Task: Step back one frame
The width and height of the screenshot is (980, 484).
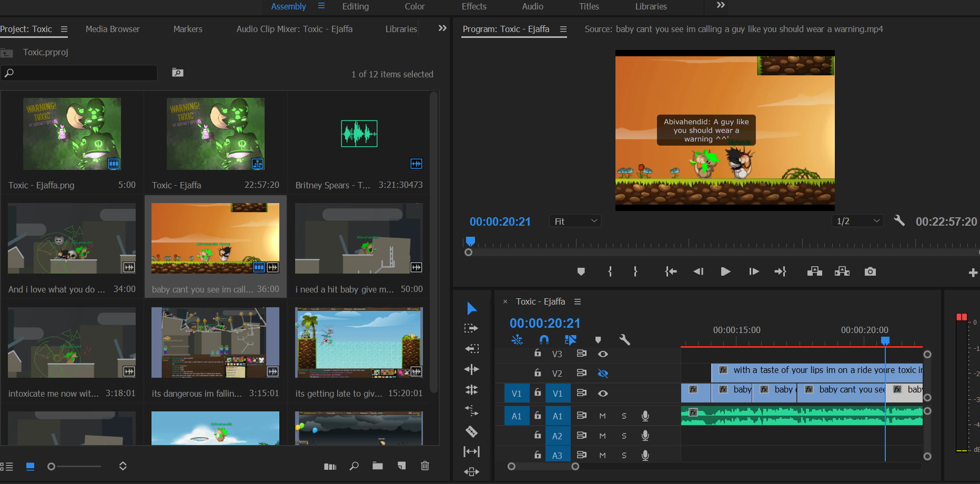Action: pos(699,271)
